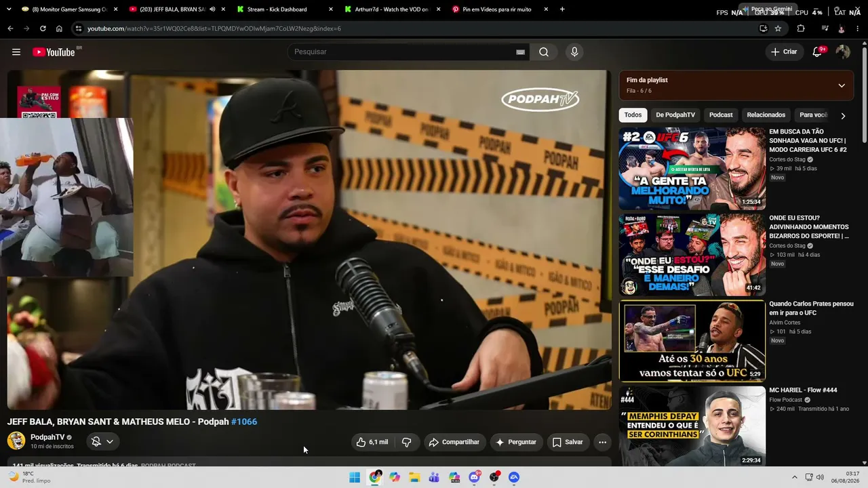The height and width of the screenshot is (488, 868).
Task: Click the Podpah video player
Action: 309,240
